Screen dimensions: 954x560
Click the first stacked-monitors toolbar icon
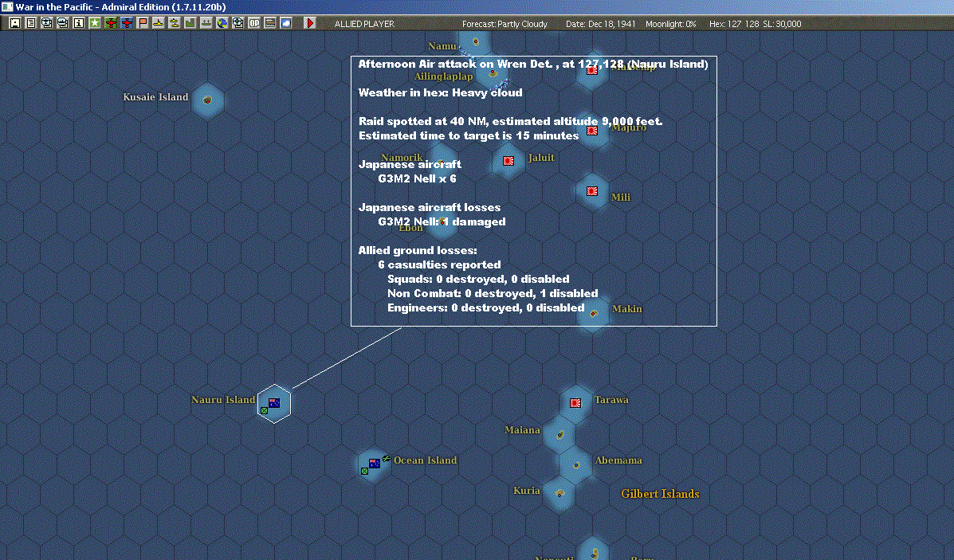(47, 23)
